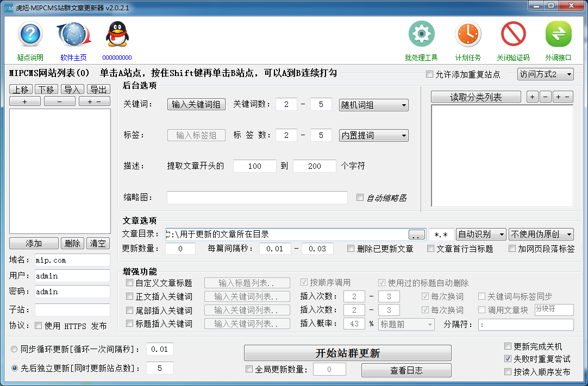Toggle 使用 HTTPS 发布 checkbox
Screen dimensions: 588x386
pyautogui.click(x=38, y=326)
